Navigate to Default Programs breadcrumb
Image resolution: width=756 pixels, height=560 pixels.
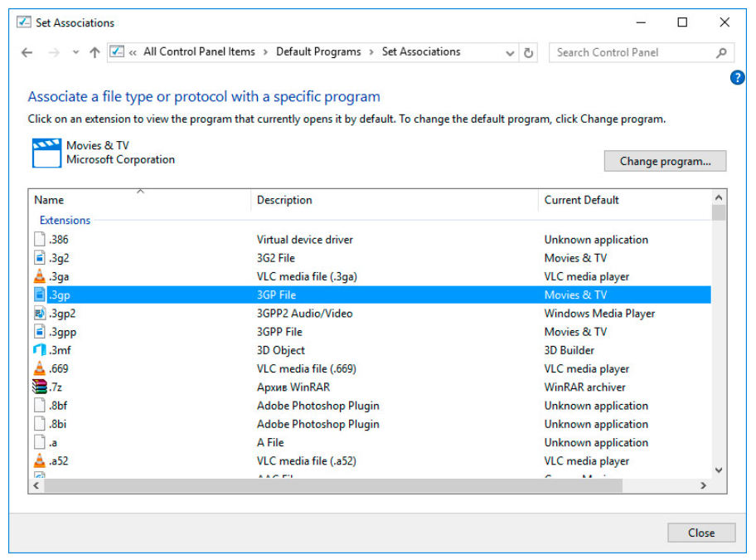point(318,51)
